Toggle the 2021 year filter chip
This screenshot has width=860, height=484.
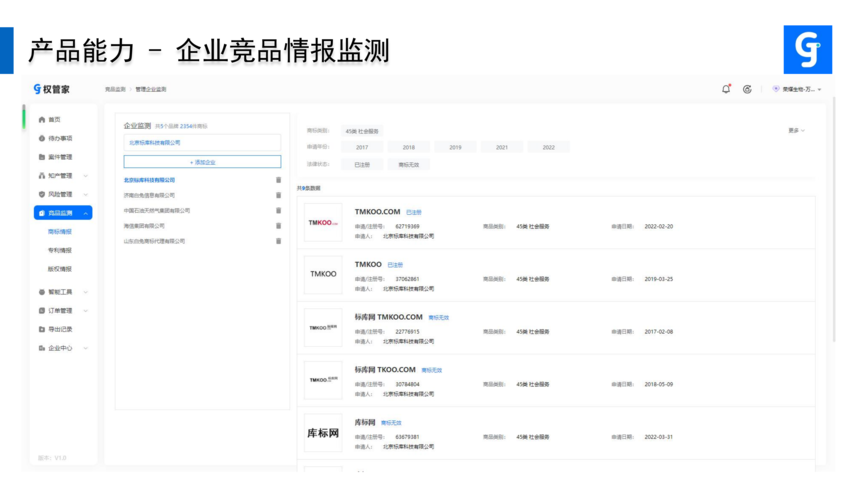click(x=502, y=148)
